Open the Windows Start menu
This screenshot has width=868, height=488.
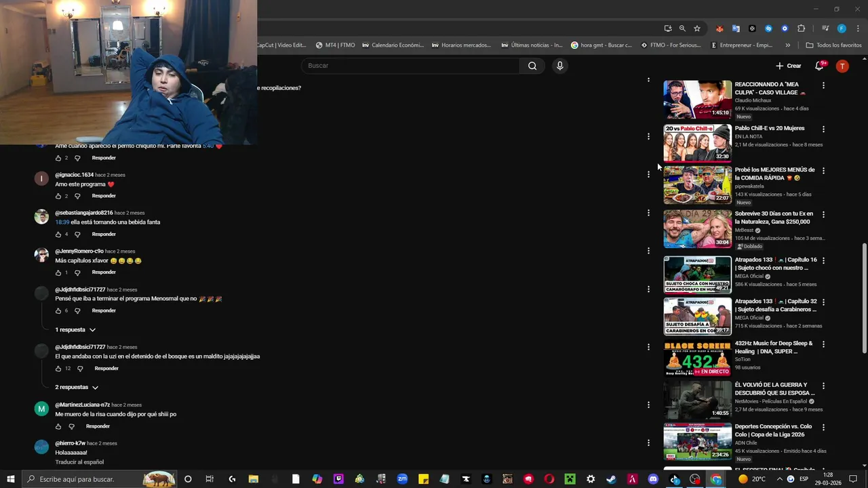[x=10, y=479]
